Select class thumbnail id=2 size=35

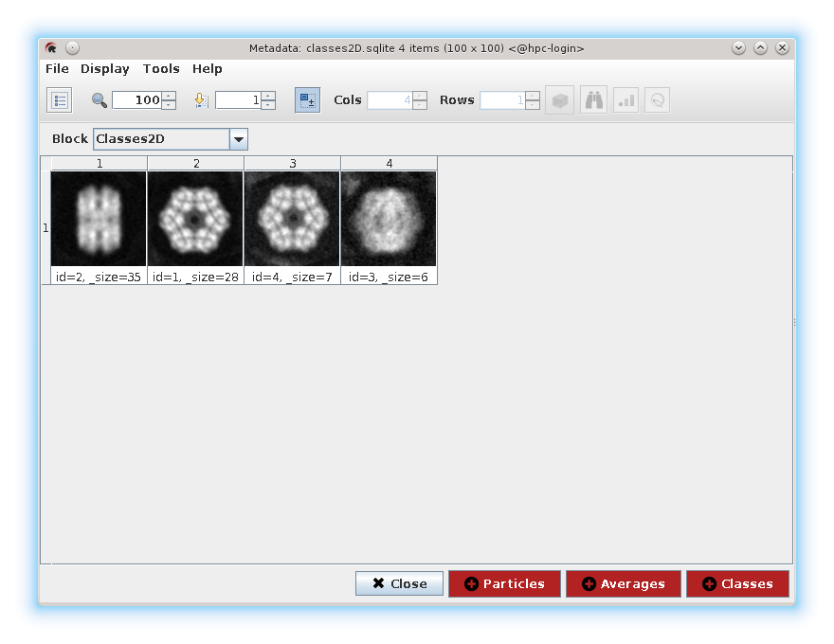pyautogui.click(x=99, y=219)
